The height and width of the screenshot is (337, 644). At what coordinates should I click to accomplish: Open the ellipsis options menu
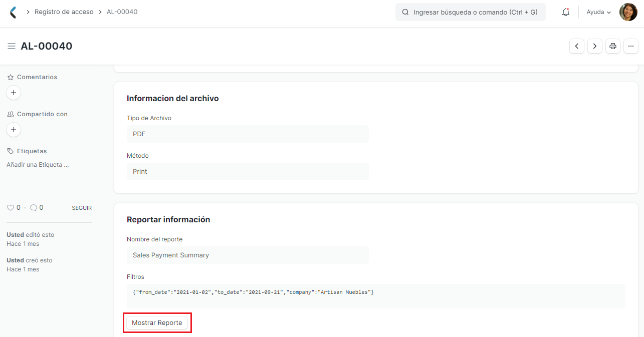coord(630,46)
